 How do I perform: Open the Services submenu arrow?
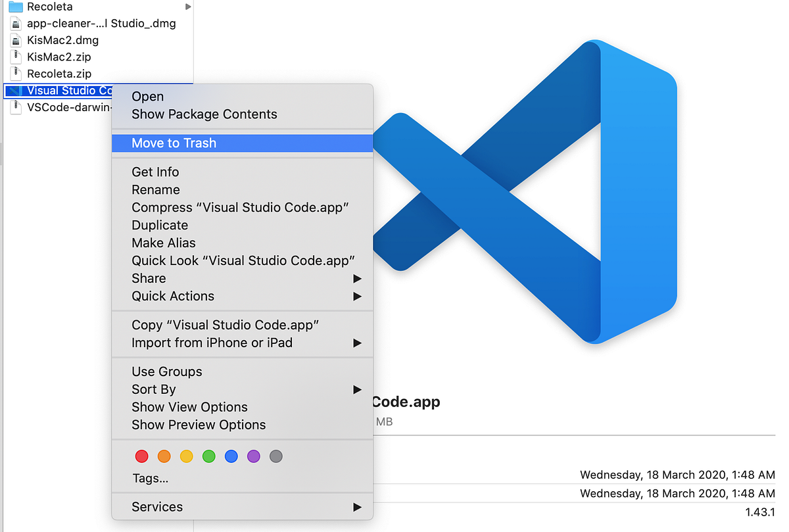tap(357, 507)
